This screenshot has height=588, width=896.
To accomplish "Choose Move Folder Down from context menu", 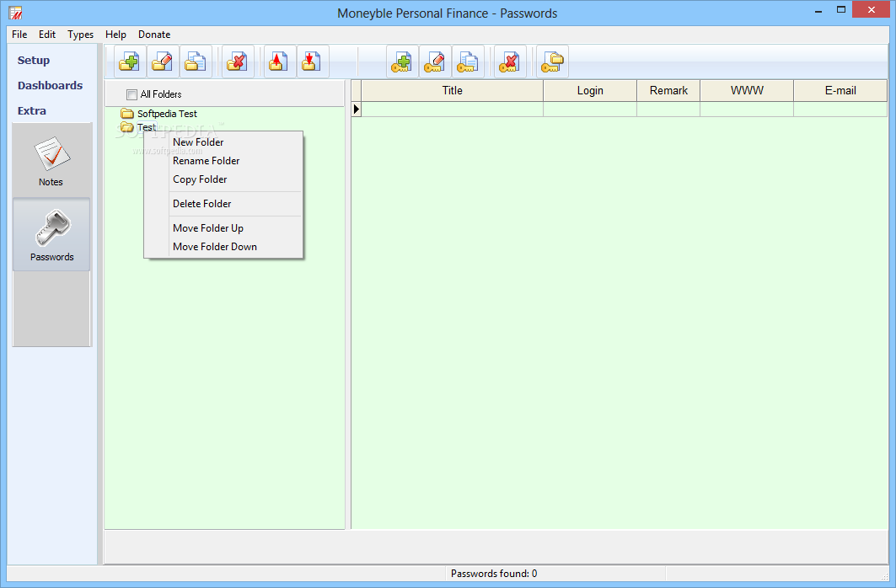I will click(x=223, y=247).
